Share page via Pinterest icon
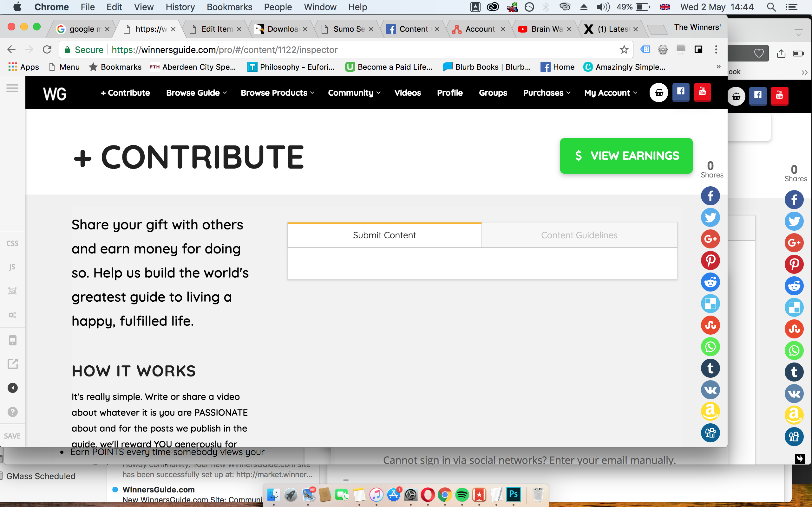Viewport: 812px width, 507px height. pos(710,260)
